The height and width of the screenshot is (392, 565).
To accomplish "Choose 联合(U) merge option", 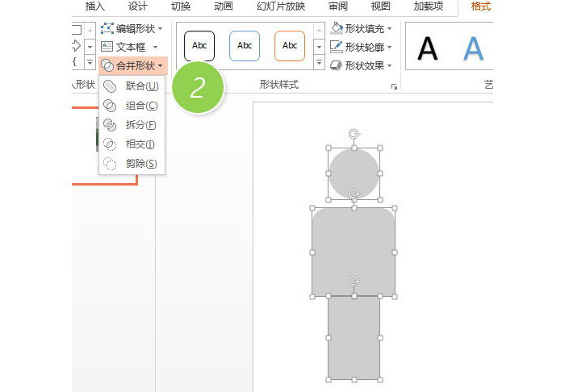I will (132, 86).
